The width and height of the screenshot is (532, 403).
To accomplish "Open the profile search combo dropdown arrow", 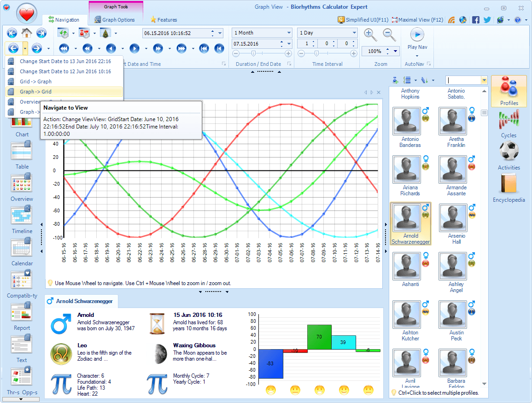I will pos(484,81).
